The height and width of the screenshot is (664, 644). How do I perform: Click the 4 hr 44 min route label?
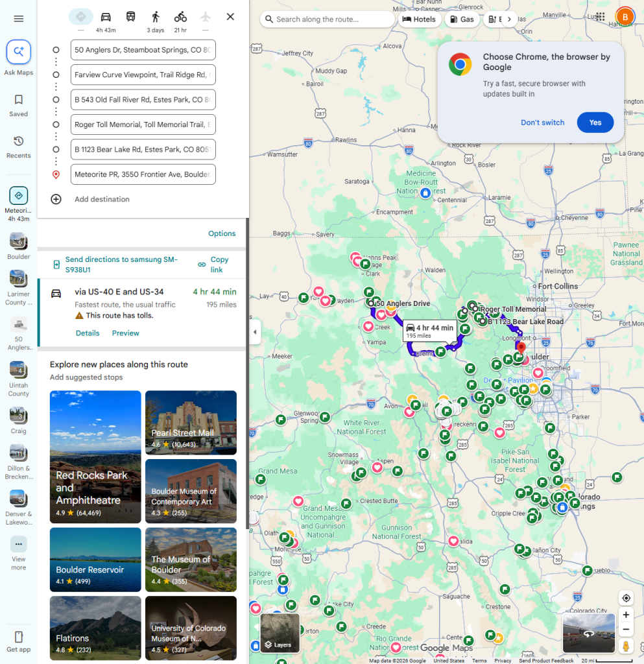click(430, 331)
